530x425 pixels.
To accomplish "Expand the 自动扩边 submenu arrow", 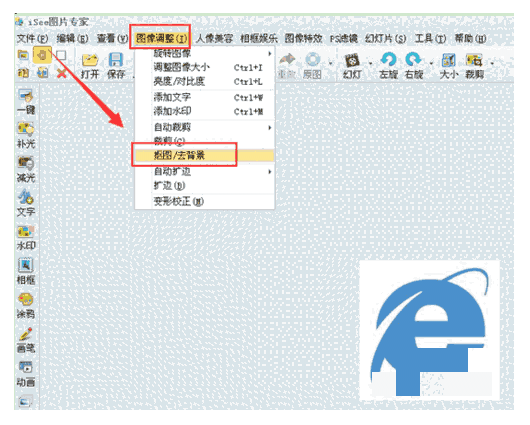I will (x=269, y=172).
